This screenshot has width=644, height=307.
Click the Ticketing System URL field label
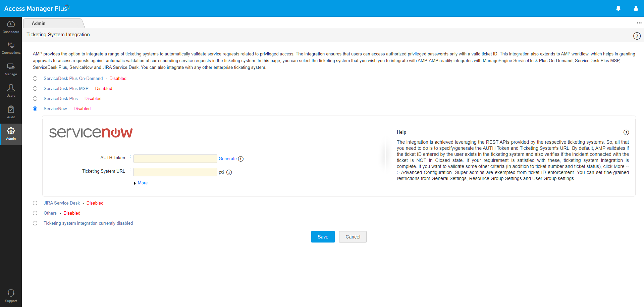click(x=104, y=171)
